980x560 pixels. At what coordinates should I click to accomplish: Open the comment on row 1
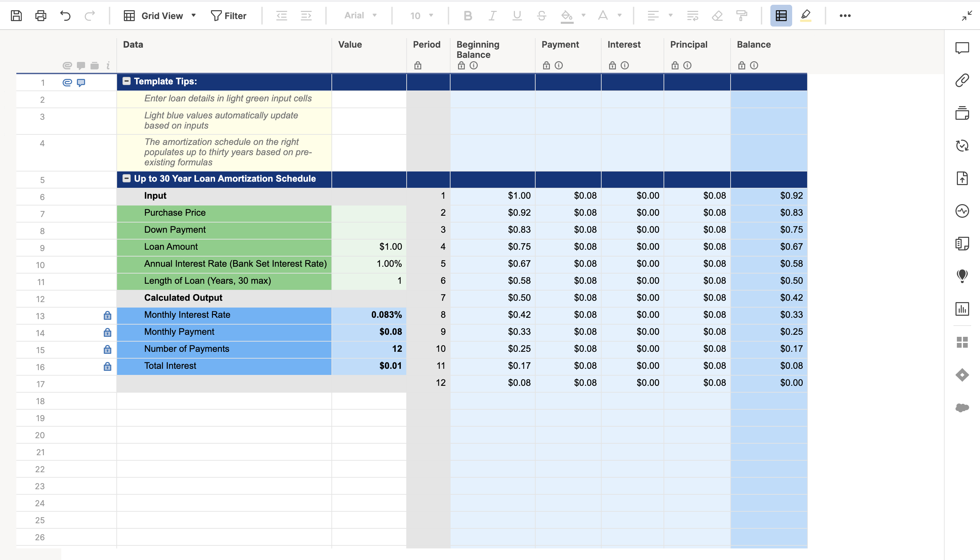(81, 82)
